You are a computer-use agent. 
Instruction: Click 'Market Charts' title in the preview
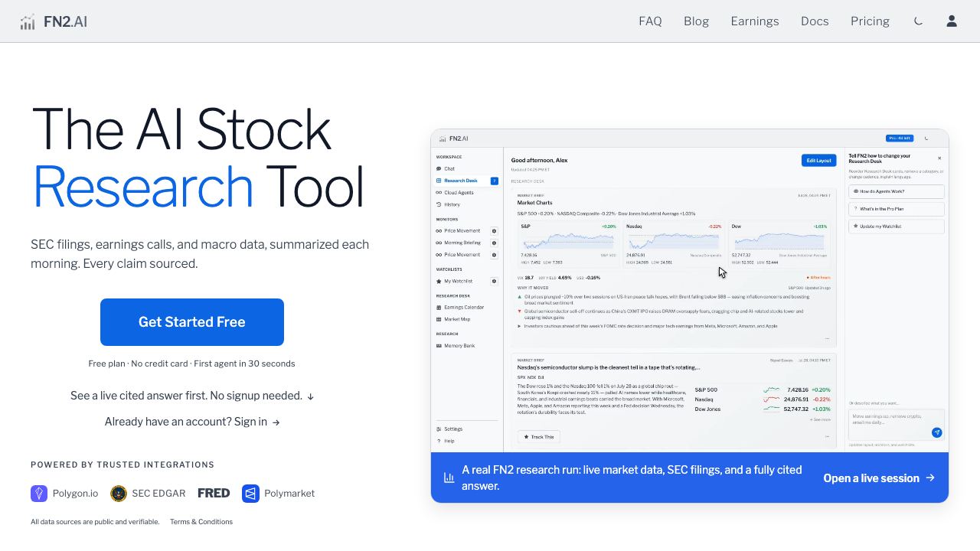pos(535,203)
